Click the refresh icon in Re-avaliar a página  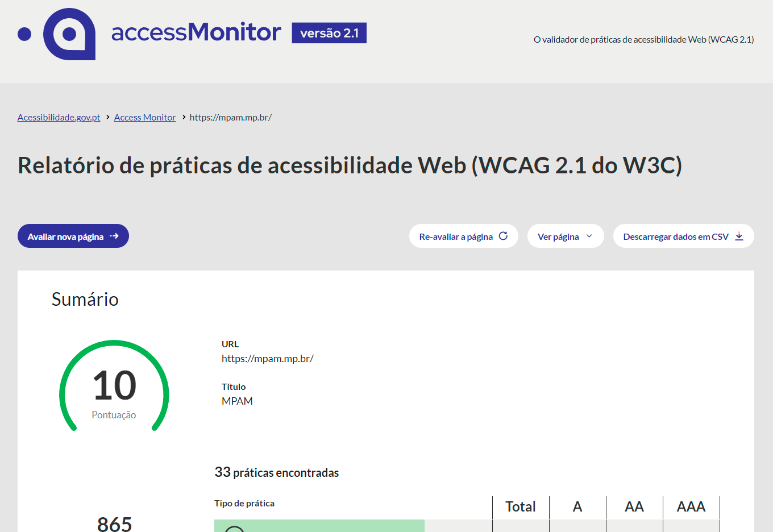click(503, 236)
